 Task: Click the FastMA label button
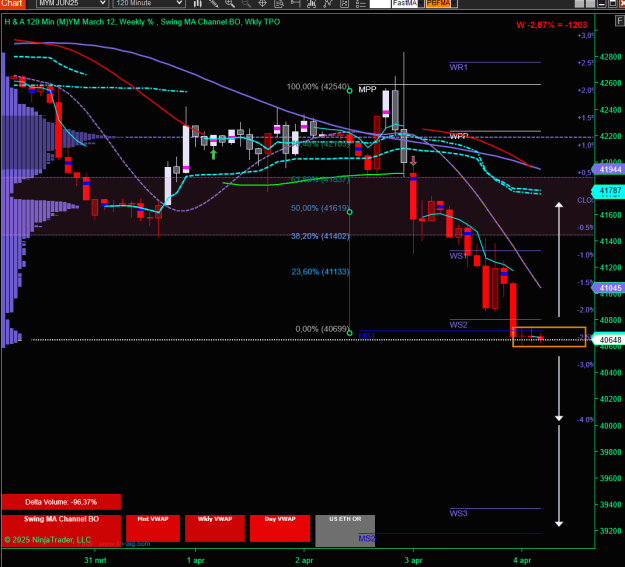coord(405,3)
